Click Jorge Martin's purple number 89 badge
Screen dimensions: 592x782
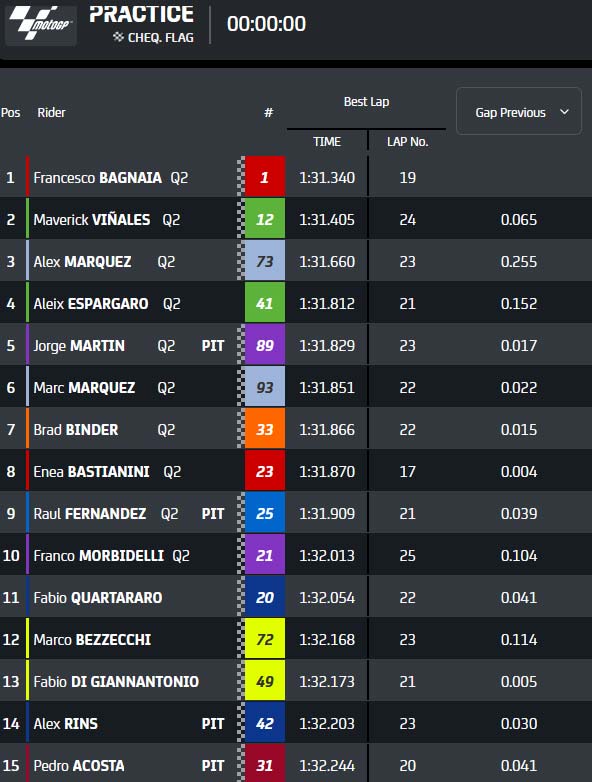point(265,345)
